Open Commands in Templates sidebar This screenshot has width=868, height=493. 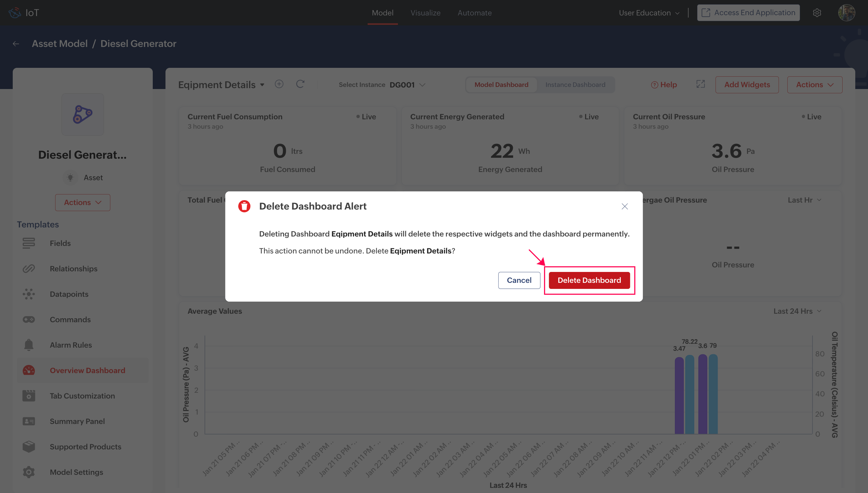(x=70, y=319)
